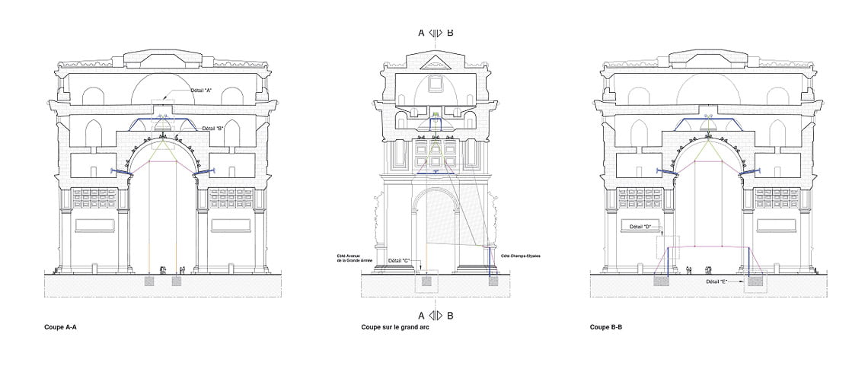This screenshot has width=868, height=372.
Task: Click the "Coupe sur le grand arc" caption
Action: tap(395, 327)
